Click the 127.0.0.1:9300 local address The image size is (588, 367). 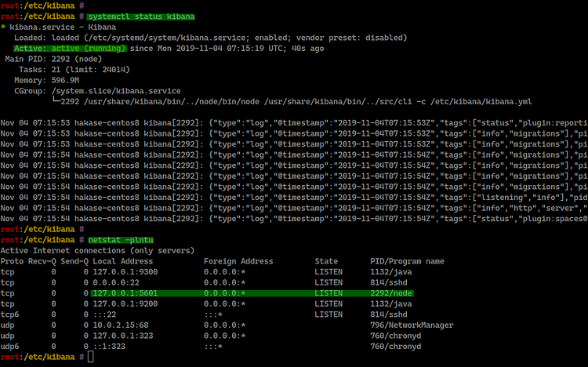[125, 271]
